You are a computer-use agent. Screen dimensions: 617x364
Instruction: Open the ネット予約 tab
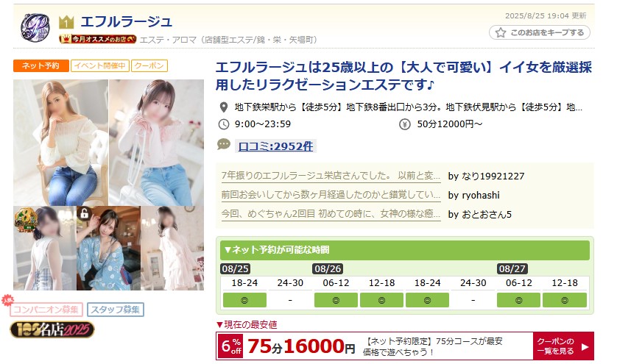coord(41,65)
